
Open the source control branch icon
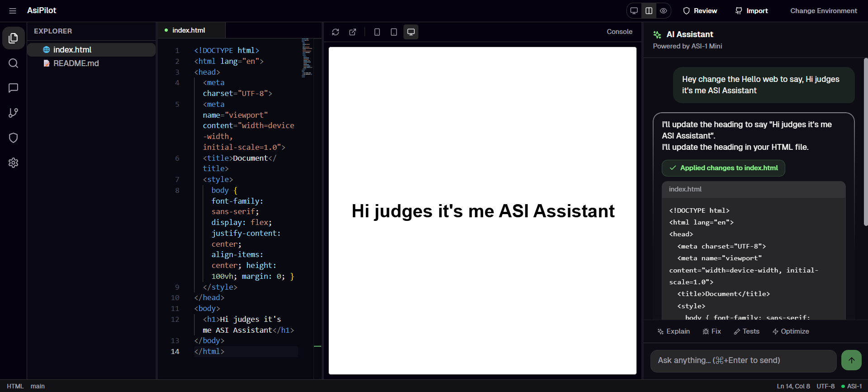[x=14, y=113]
